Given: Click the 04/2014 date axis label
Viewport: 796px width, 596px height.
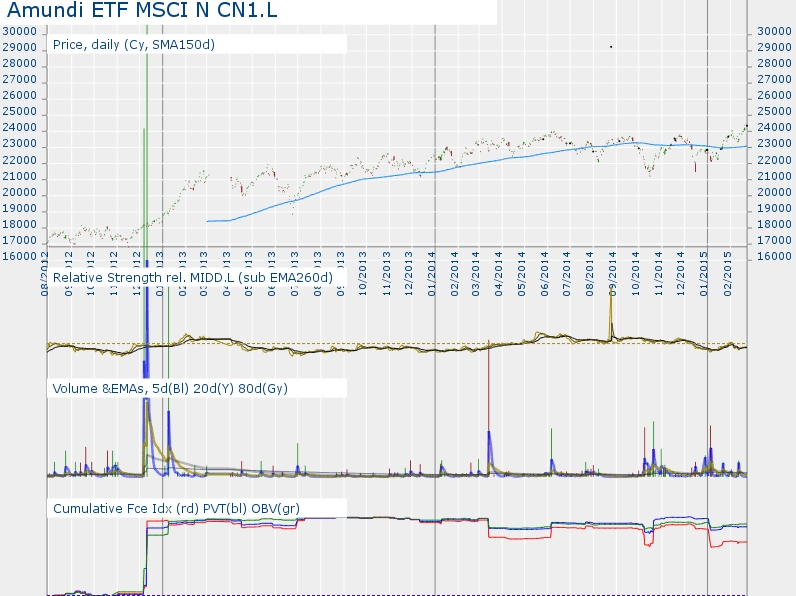Looking at the screenshot, I should (x=499, y=274).
